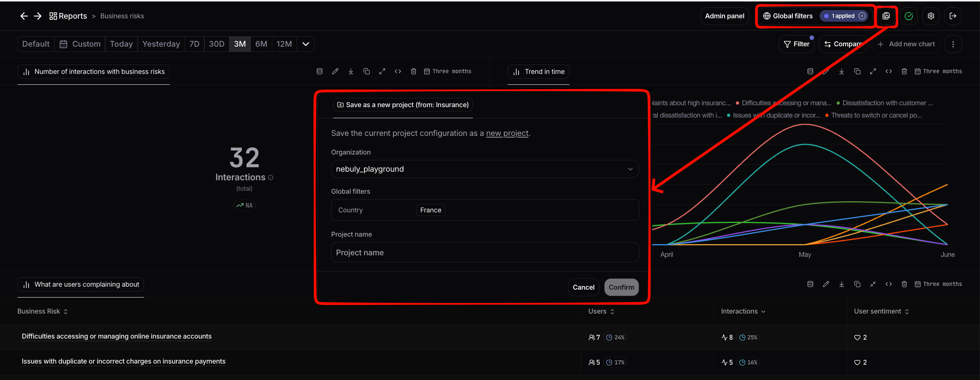Screen dimensions: 980x380
Task: Duplicate the Trend in time chart
Action: 857,71
